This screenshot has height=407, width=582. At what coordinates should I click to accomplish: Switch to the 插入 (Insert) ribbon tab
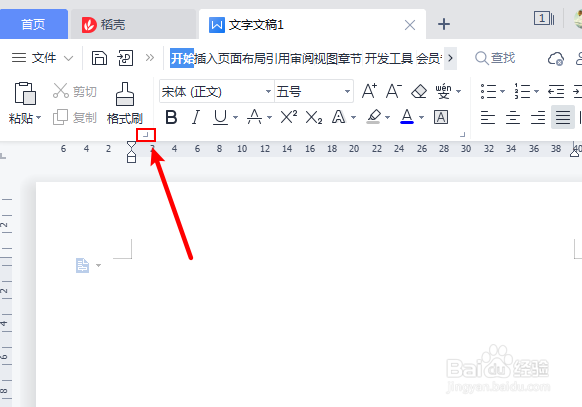pyautogui.click(x=206, y=58)
